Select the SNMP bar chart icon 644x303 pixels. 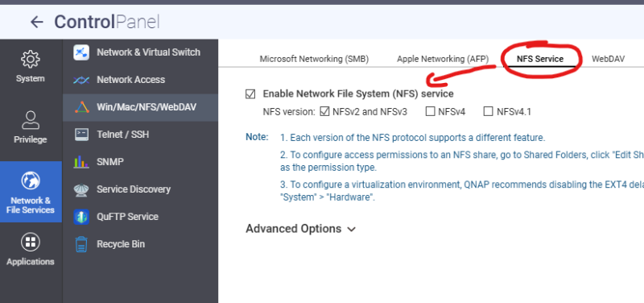coord(81,161)
